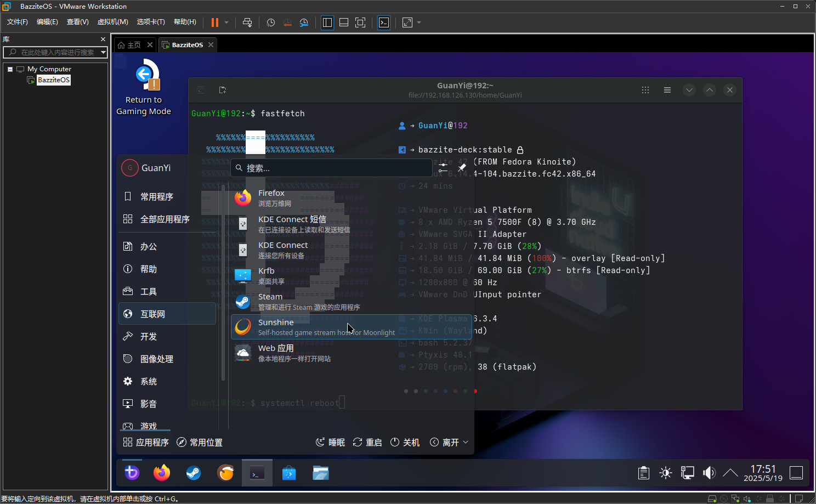Configure the launcher search settings icon
816x504 pixels.
click(x=443, y=167)
